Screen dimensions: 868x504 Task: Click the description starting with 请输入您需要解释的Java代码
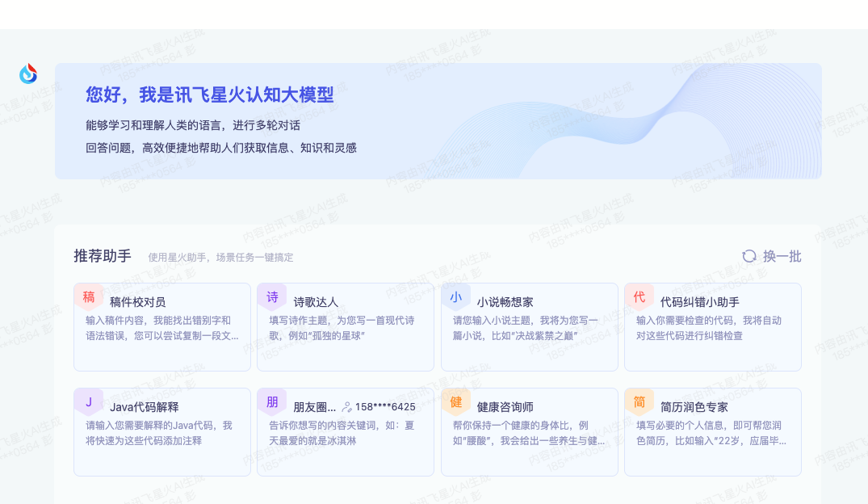159,433
